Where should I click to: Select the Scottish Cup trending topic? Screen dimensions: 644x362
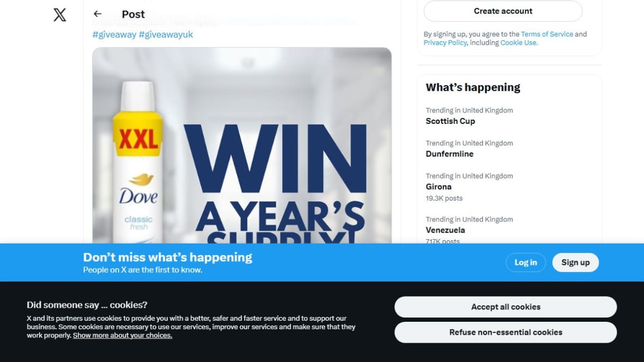509,116
